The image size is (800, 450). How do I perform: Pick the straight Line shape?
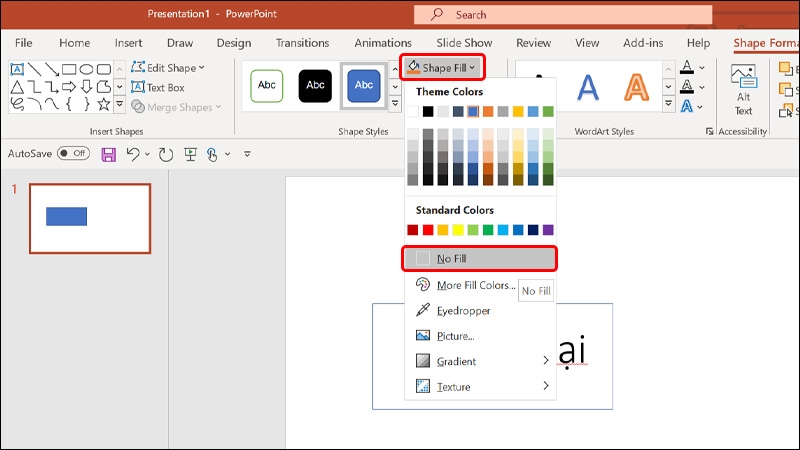click(x=34, y=69)
